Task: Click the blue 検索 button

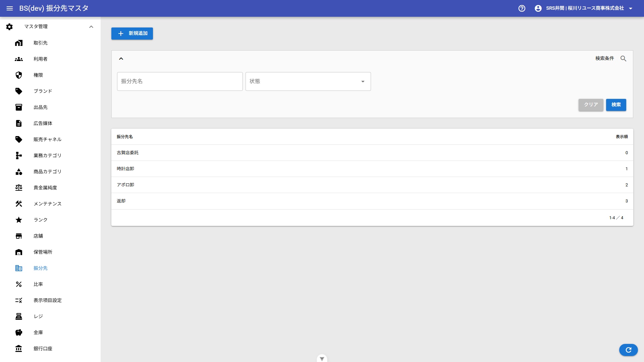Action: (616, 105)
